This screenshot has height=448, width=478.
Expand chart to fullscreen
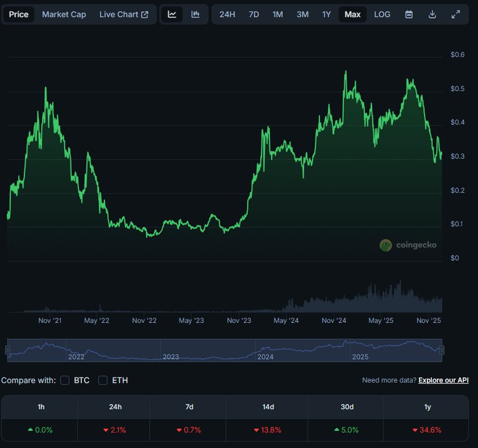[456, 14]
